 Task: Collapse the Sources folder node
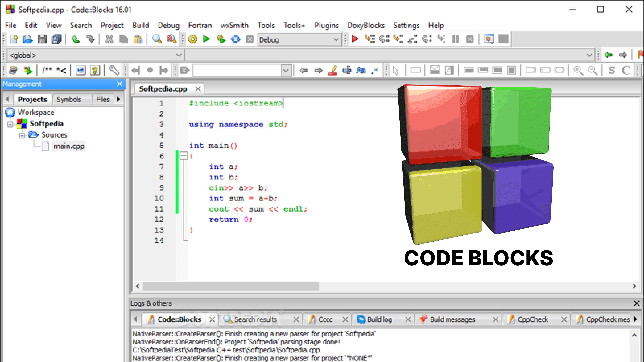(x=22, y=135)
